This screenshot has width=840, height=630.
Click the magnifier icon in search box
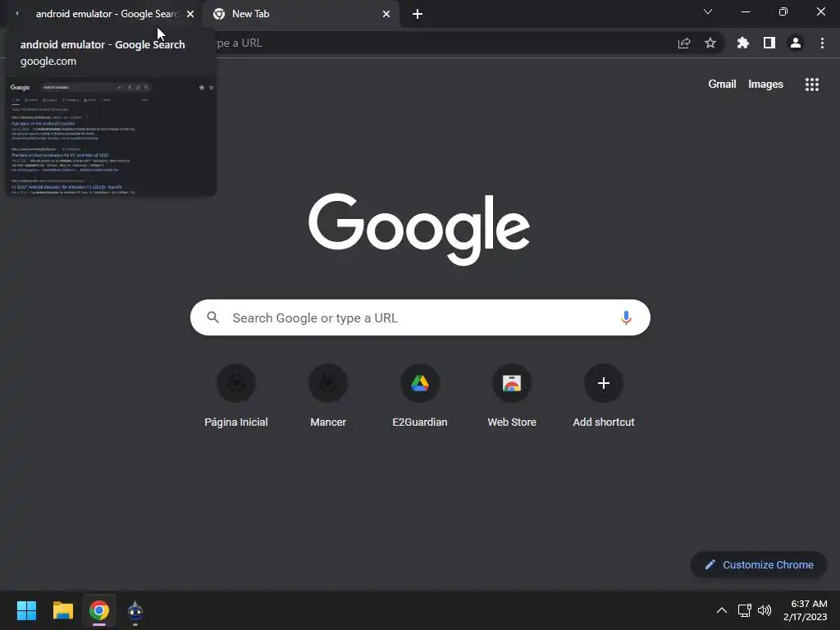(x=212, y=317)
